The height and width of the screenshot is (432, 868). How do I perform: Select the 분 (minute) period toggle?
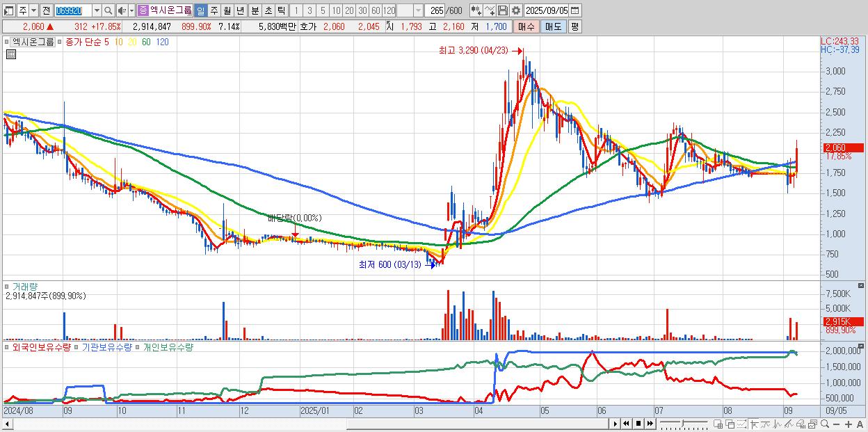coord(255,10)
